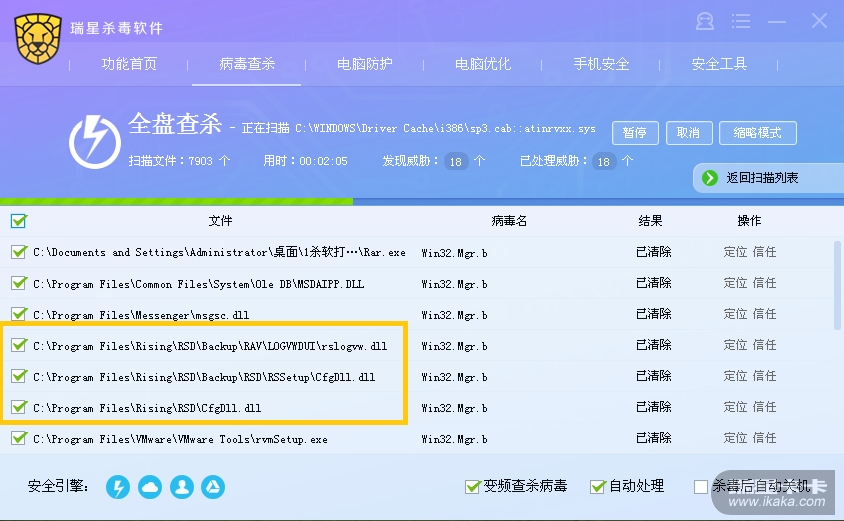Click the Rising lion shield logo
Viewport: 844px width, 521px height.
[38, 38]
